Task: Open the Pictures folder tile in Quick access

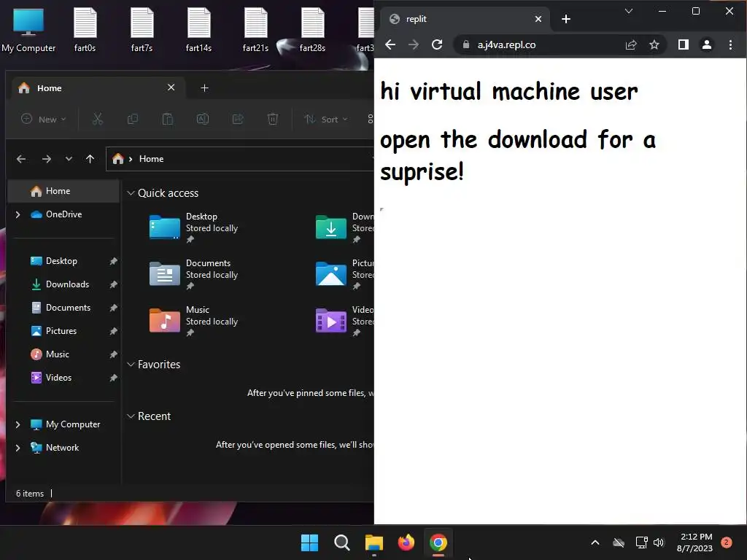Action: pyautogui.click(x=344, y=274)
